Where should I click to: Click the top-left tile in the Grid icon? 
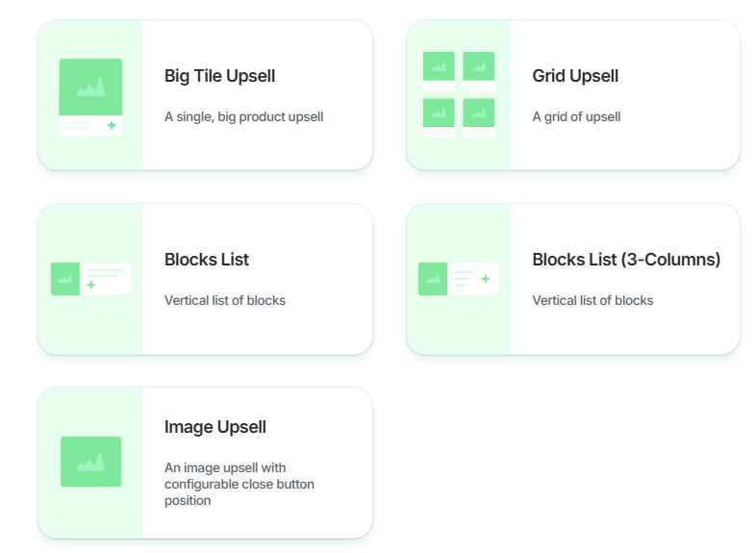[439, 67]
